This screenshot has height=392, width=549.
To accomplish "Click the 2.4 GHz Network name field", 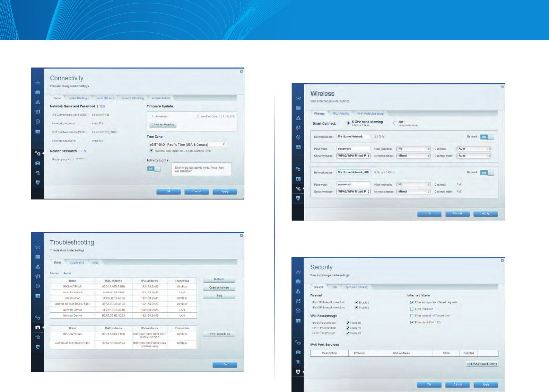I will [354, 136].
